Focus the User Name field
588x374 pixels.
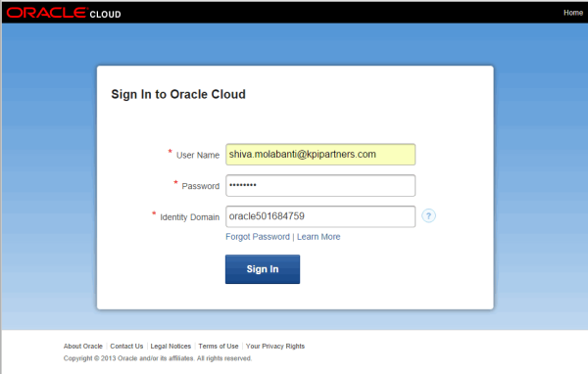[x=320, y=155]
